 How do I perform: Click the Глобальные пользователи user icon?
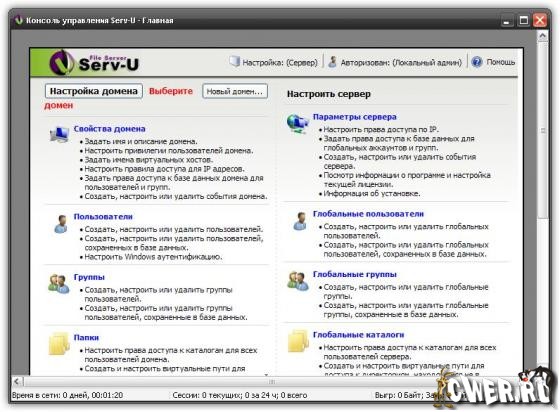[x=300, y=221]
